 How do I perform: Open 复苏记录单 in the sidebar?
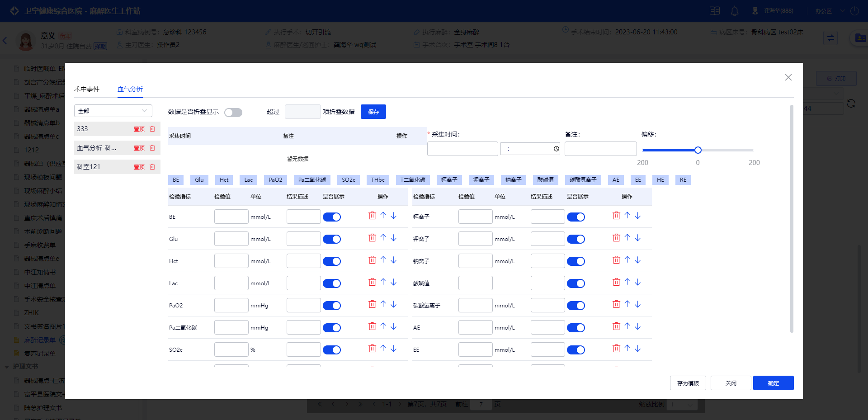(40, 354)
